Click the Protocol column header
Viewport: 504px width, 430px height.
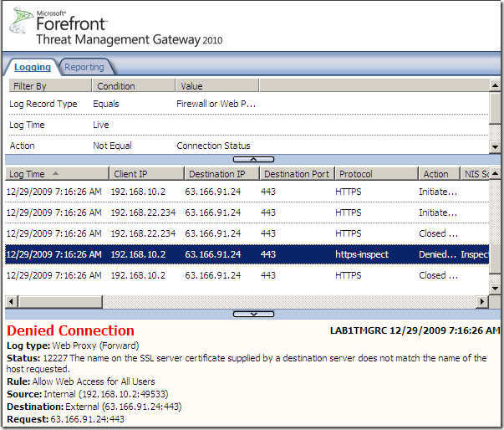tap(377, 174)
